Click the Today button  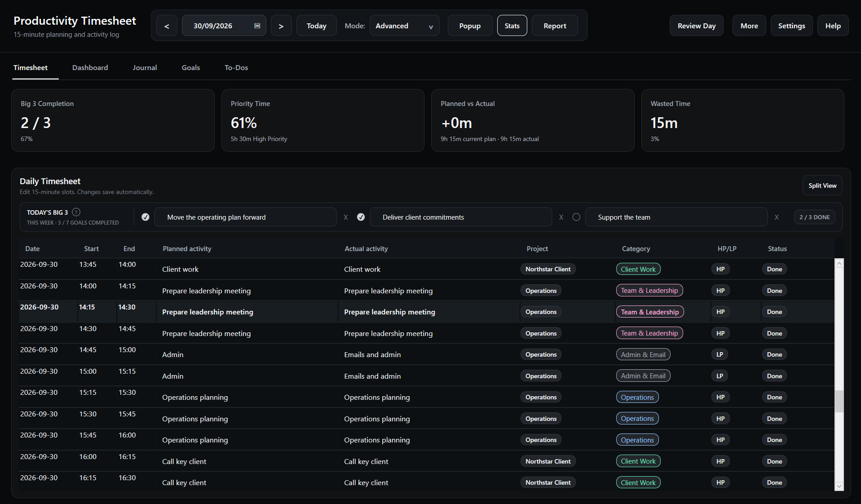[x=317, y=26]
